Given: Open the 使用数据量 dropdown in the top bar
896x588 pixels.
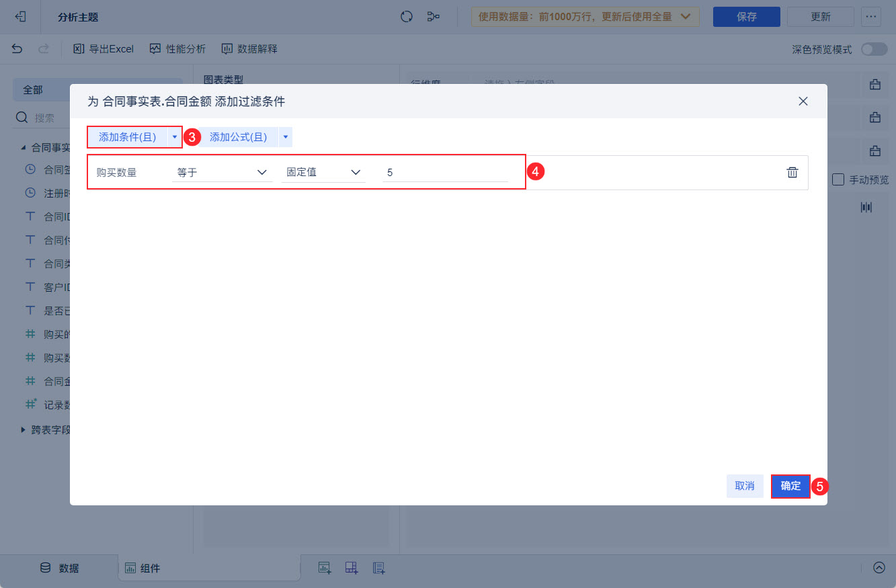Looking at the screenshot, I should (x=585, y=17).
